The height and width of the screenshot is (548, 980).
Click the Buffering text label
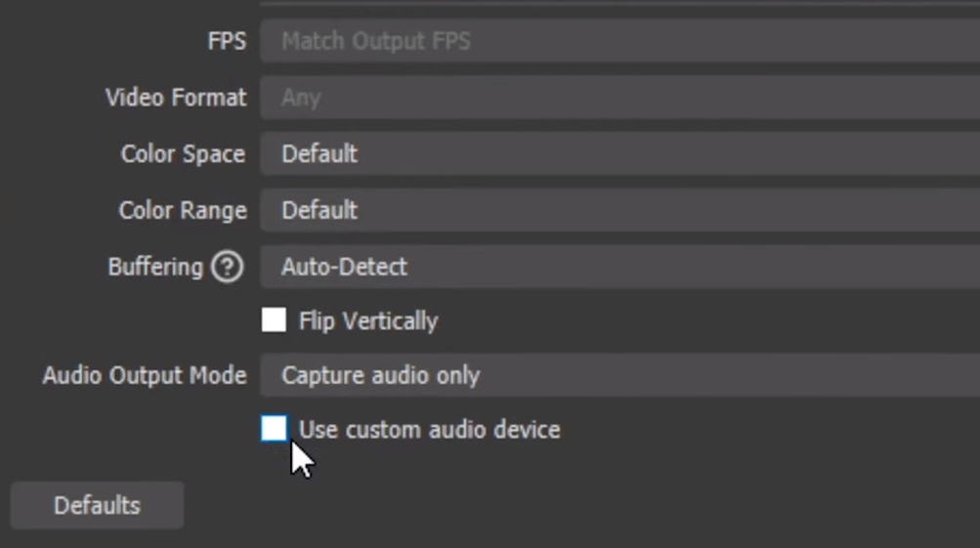pos(155,267)
